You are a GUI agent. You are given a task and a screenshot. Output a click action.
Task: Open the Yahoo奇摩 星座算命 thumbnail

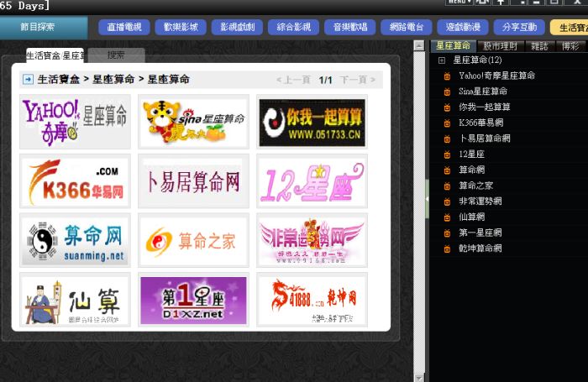75,122
